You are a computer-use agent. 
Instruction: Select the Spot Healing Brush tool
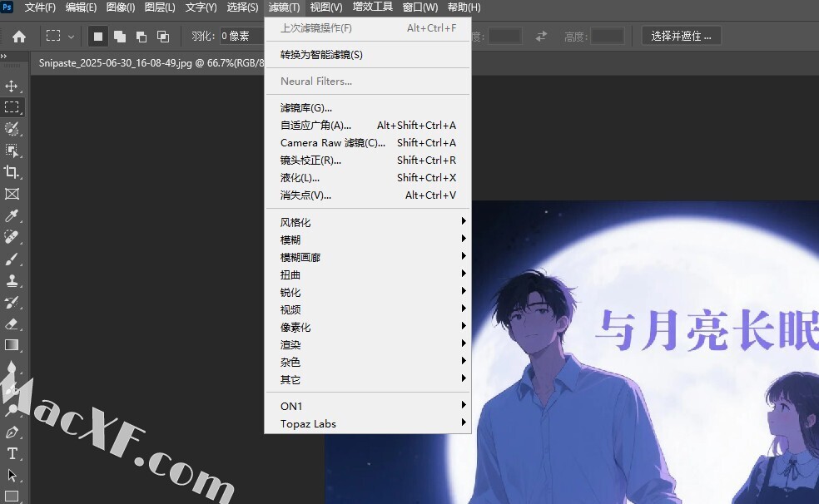pos(12,237)
